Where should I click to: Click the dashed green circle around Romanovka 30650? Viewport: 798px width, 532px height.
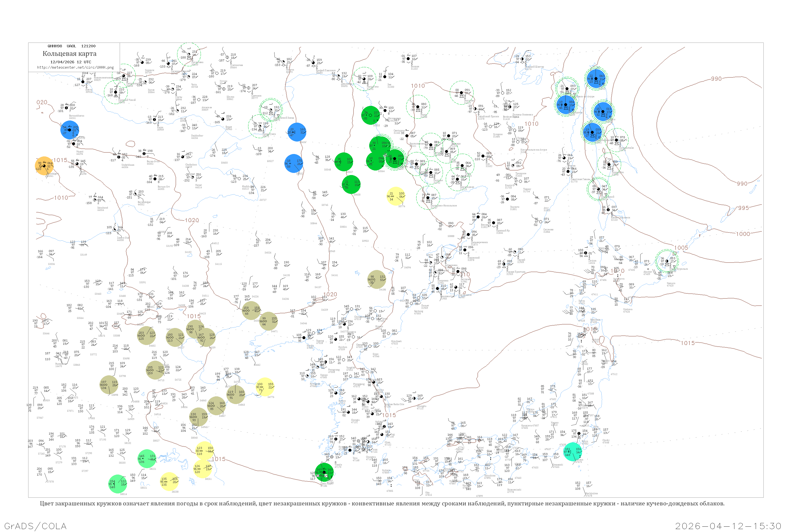(x=189, y=54)
